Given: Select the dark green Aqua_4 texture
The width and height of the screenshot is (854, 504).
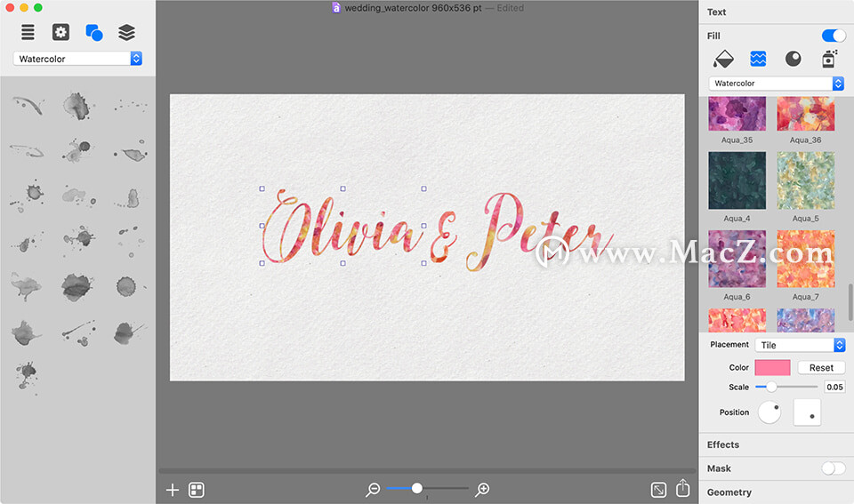Looking at the screenshot, I should click(x=737, y=180).
